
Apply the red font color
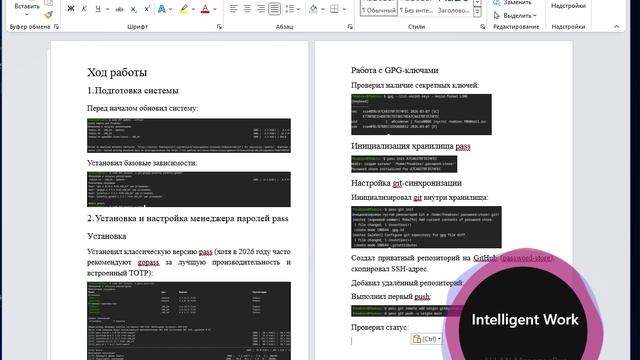point(205,9)
